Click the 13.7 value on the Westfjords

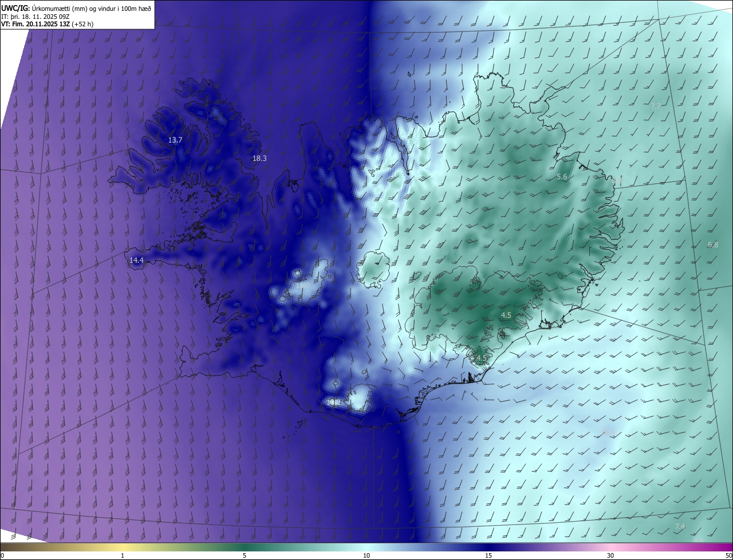point(175,140)
